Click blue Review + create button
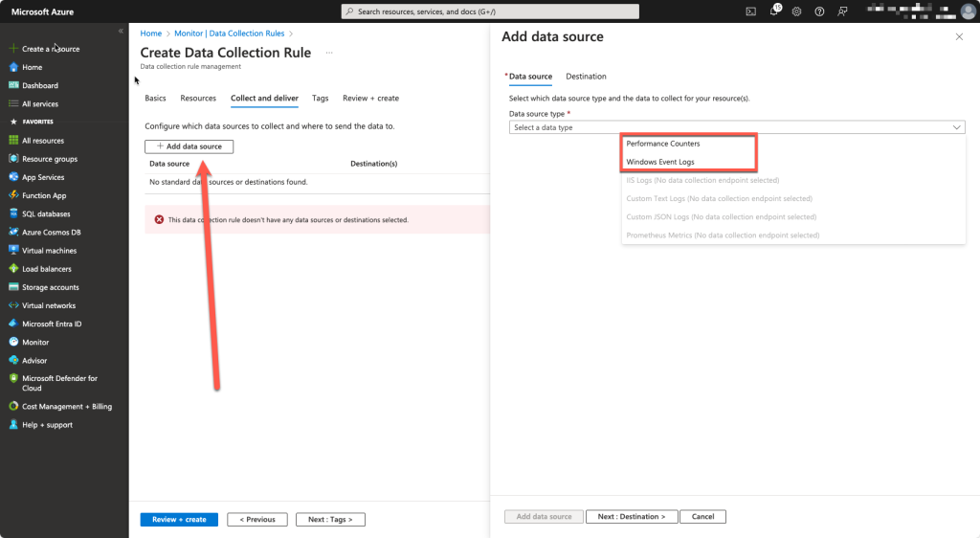The image size is (980, 538). coord(179,519)
